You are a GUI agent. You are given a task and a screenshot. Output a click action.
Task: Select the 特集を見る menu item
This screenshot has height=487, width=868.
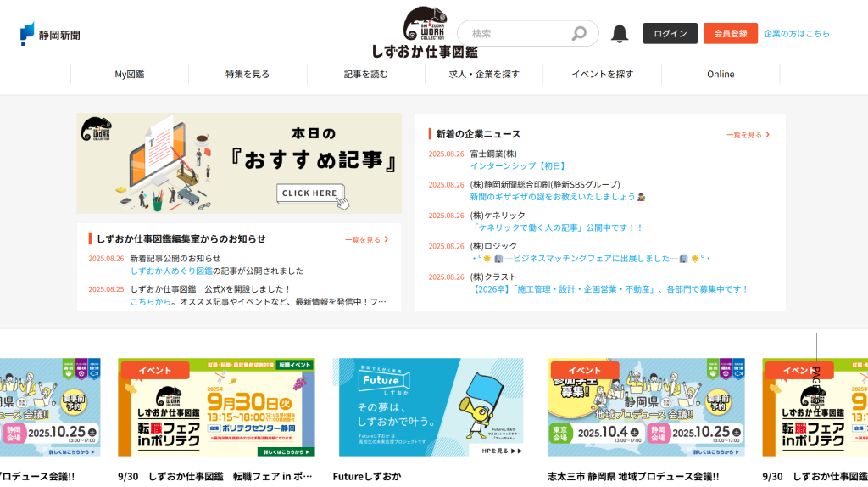coord(248,74)
